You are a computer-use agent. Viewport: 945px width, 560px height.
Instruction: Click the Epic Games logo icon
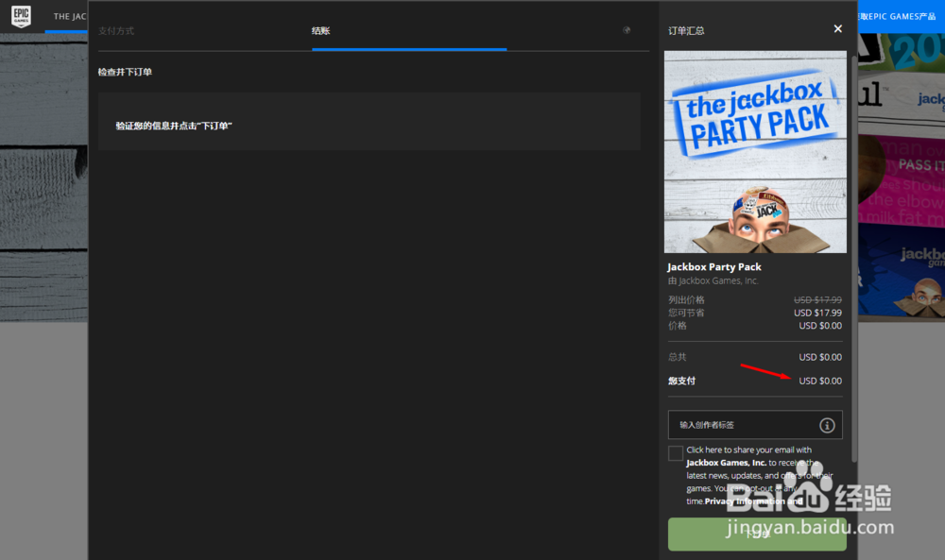pyautogui.click(x=21, y=16)
